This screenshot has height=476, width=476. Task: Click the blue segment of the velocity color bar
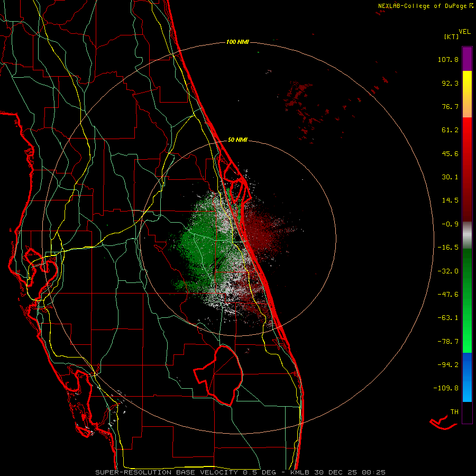pos(467,377)
